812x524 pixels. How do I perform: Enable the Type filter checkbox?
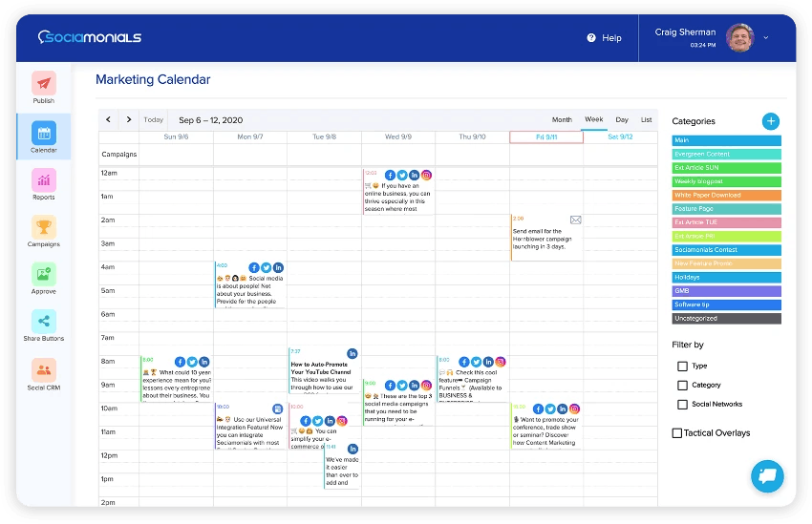point(682,366)
